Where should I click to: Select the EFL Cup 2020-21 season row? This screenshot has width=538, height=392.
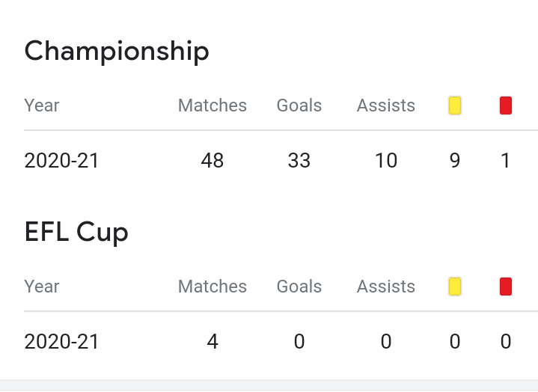(281, 341)
